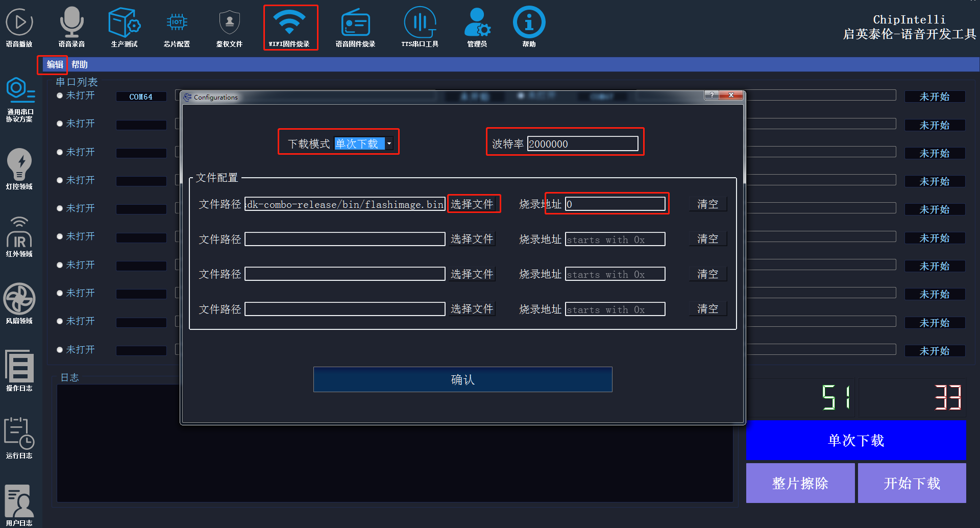Clear the second file row
Screen dimensions: 980x528
click(x=708, y=239)
